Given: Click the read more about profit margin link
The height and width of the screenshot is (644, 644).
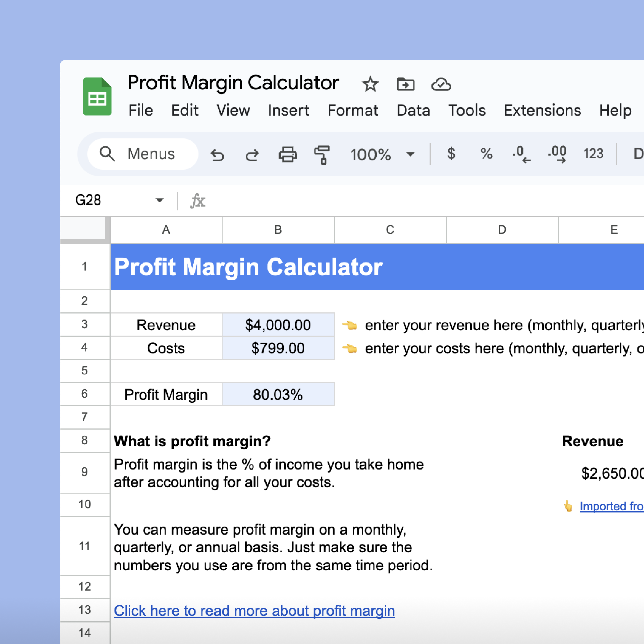Looking at the screenshot, I should pos(254,611).
